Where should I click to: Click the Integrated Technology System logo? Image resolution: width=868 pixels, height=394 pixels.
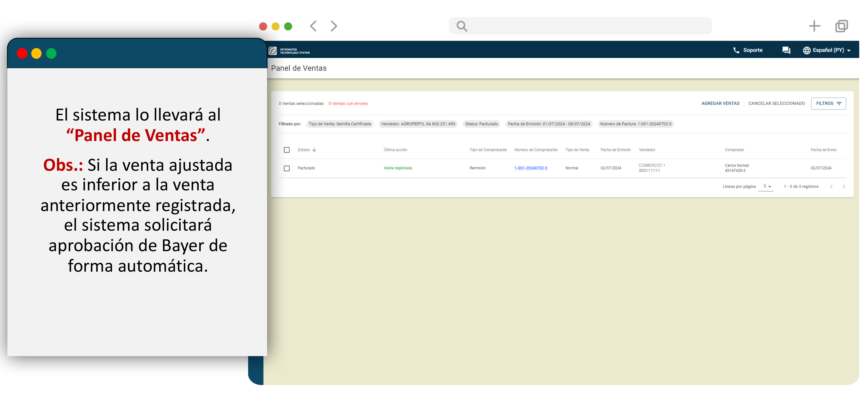tap(289, 51)
